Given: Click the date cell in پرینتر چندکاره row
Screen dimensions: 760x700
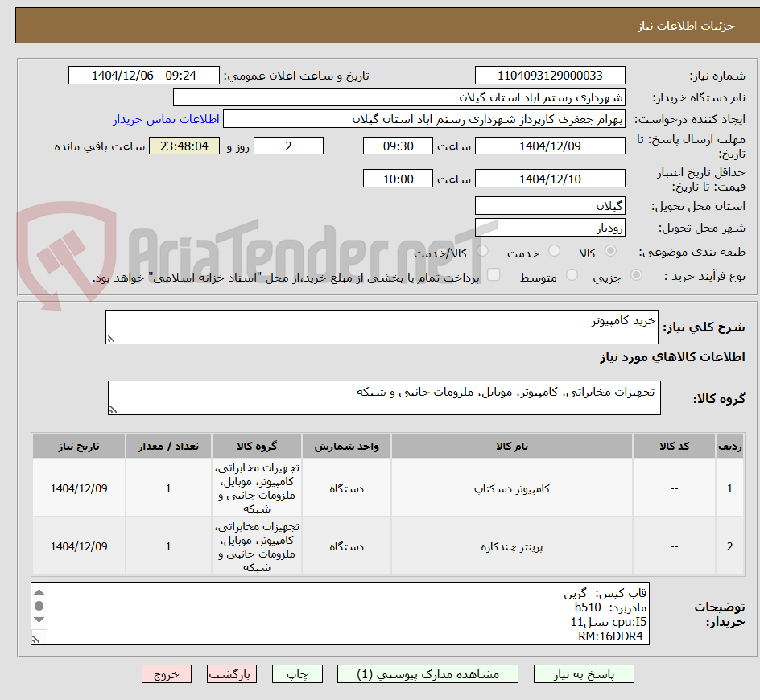Looking at the screenshot, I should 79,546.
